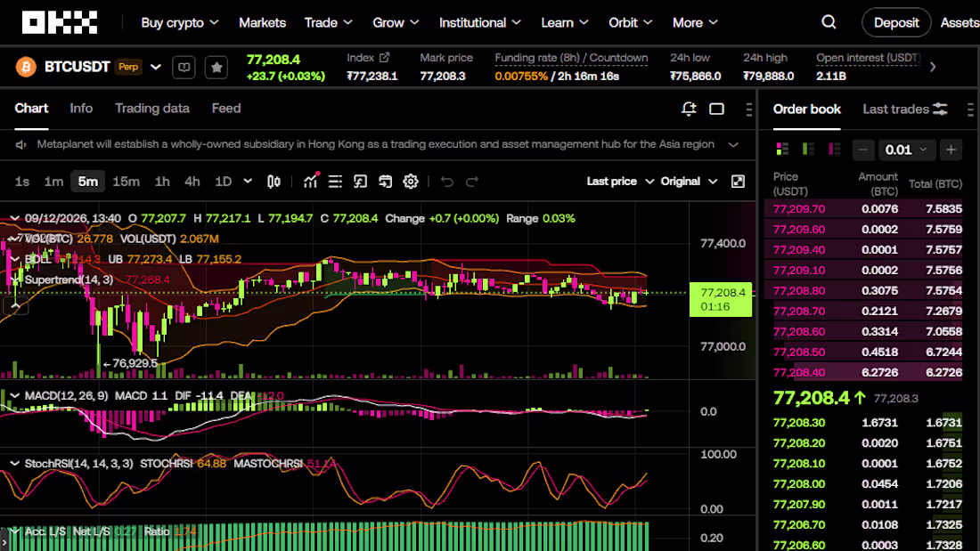Select the 77,208.80 ask price row
980x551 pixels.
coord(863,290)
